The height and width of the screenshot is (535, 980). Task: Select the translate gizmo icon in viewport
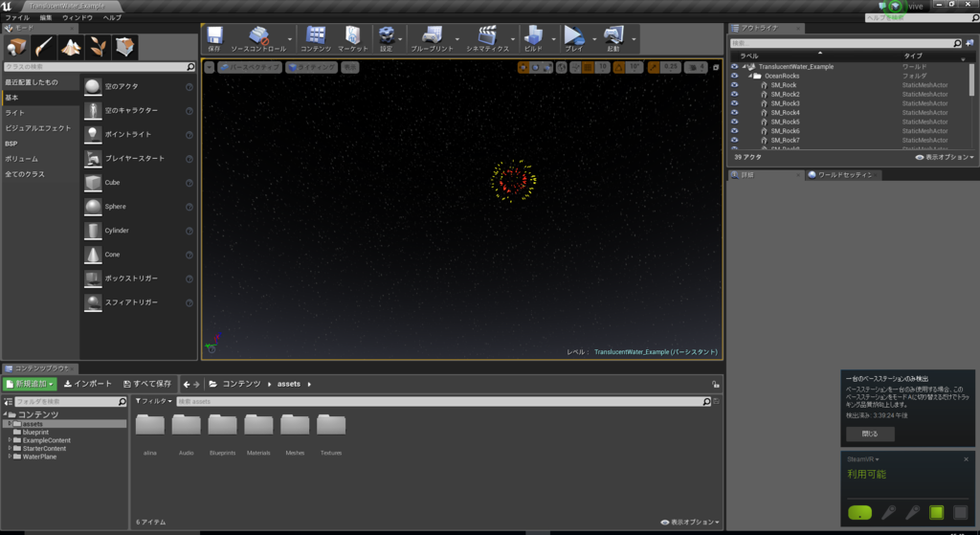(523, 67)
